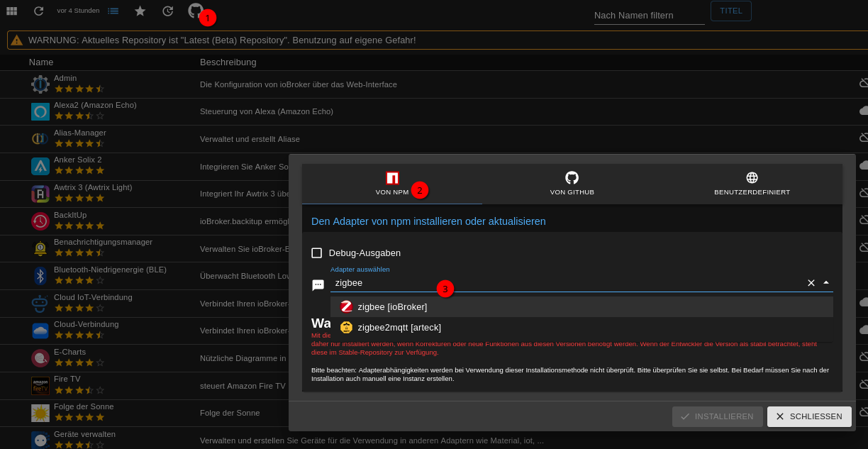Screen dimensions: 868x449
Task: Click the Alexa2 (Amazon Echo) name text
Action: tap(95, 105)
